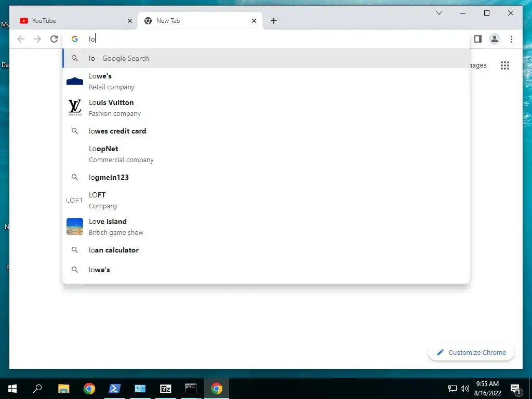Select the LOFT Company suggestion
The height and width of the screenshot is (399, 532).
[266, 200]
